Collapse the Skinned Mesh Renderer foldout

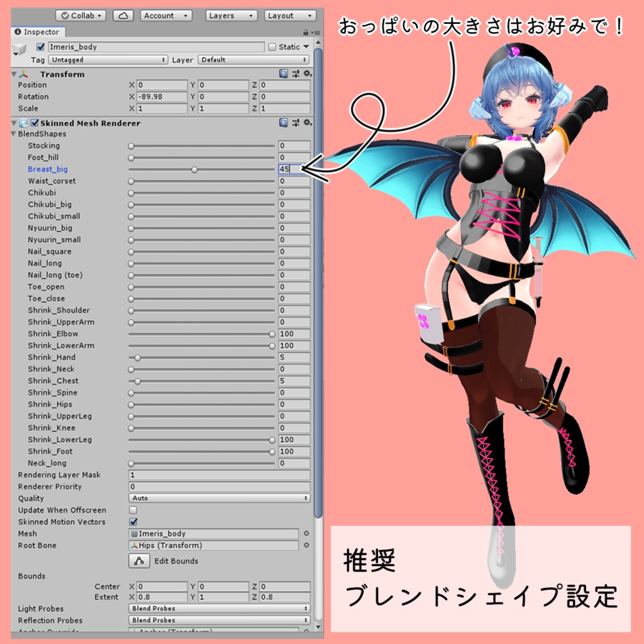click(x=14, y=123)
